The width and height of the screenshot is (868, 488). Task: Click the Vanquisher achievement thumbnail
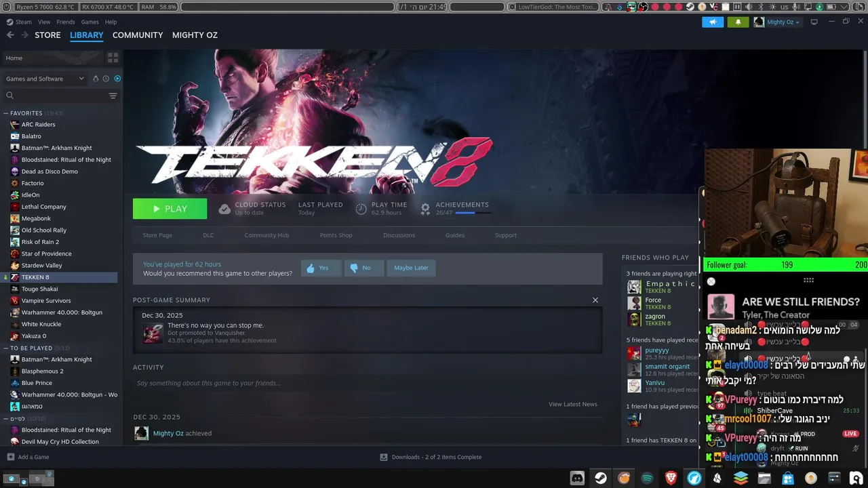pos(153,333)
